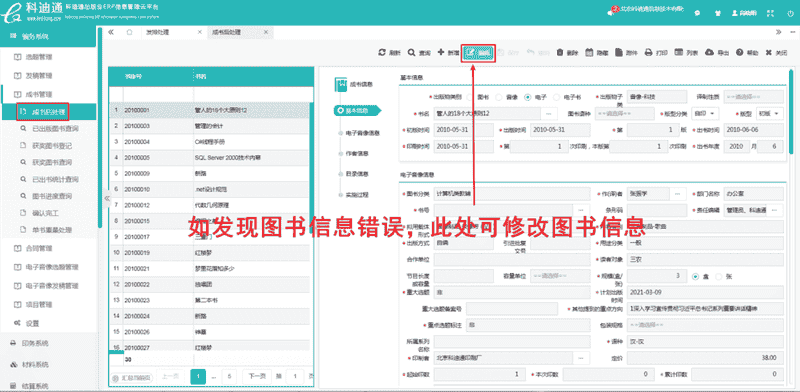Click the sidebar collapse arrow beside book list
Image resolution: width=800 pixels, height=392 pixels.
(x=107, y=198)
